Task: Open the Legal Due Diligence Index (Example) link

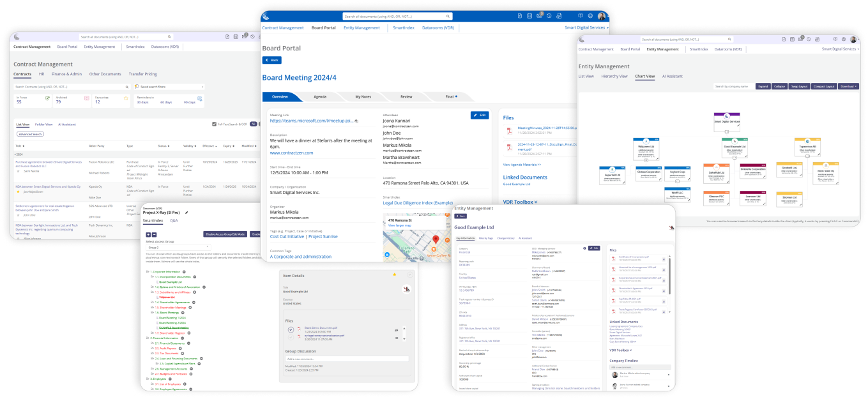Action: click(x=418, y=203)
